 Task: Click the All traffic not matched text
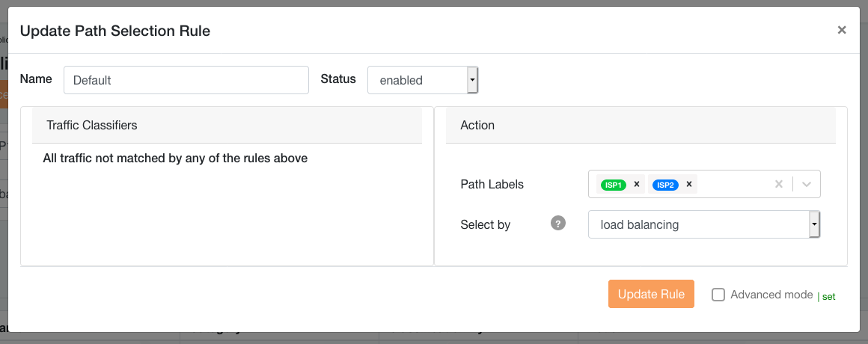tap(175, 158)
